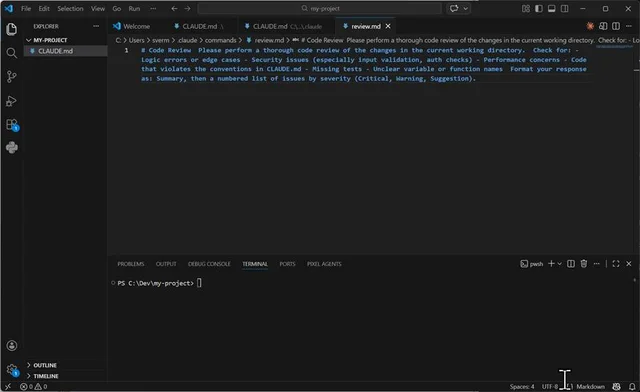Open additional menus with title bar ellipsis

(x=153, y=9)
